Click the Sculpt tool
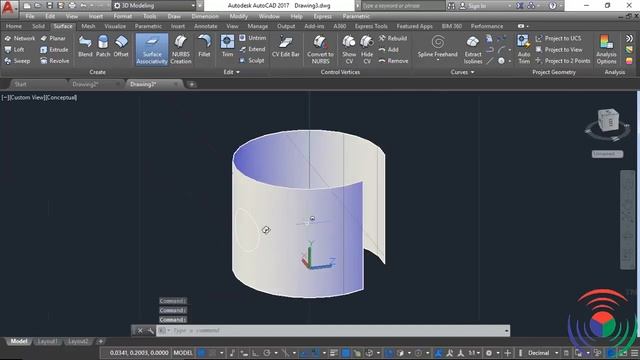 [x=252, y=60]
